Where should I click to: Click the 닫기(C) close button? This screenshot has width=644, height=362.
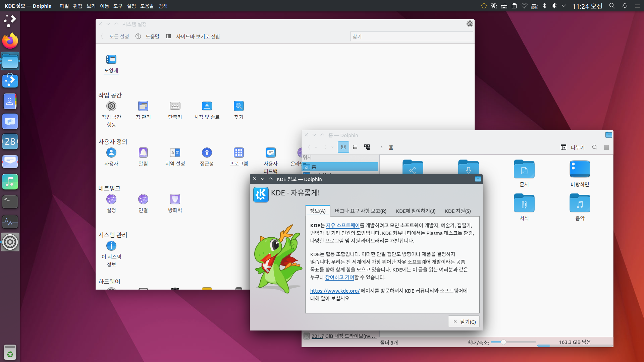tap(464, 321)
